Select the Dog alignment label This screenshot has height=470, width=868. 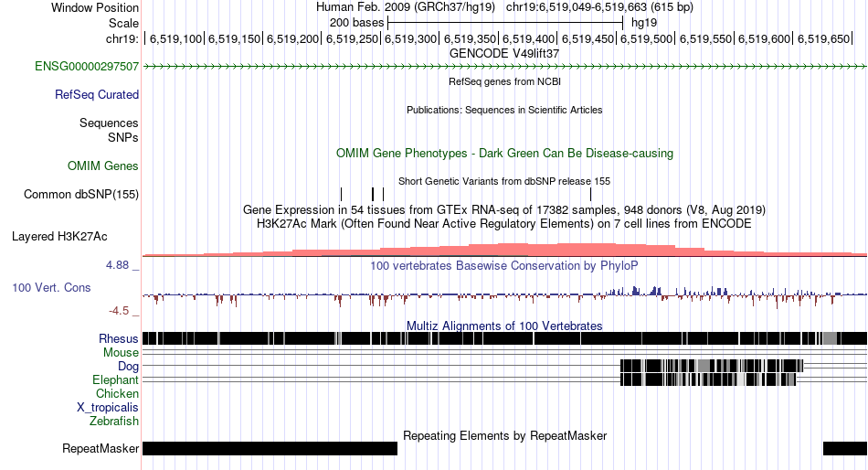[x=128, y=367]
